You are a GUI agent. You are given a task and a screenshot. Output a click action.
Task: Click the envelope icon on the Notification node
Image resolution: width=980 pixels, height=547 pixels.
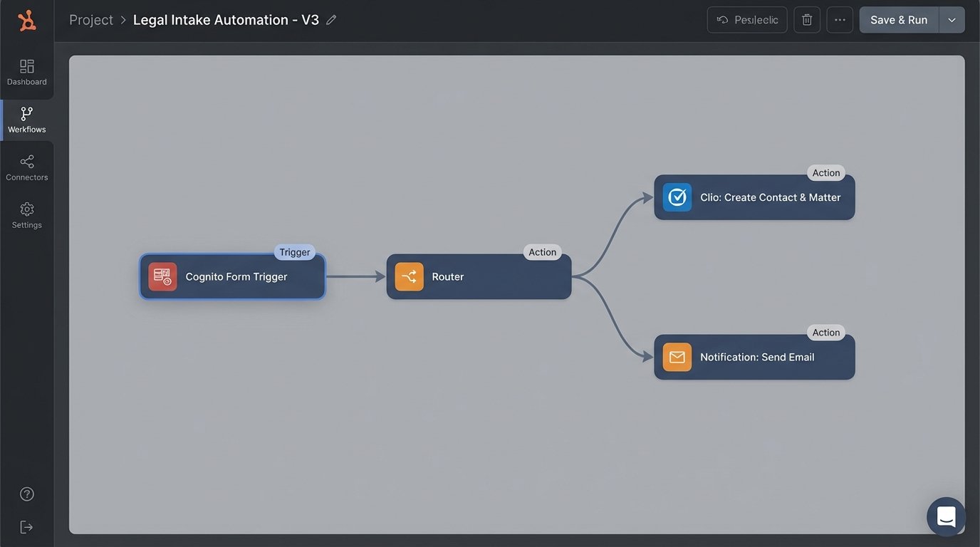click(x=676, y=357)
